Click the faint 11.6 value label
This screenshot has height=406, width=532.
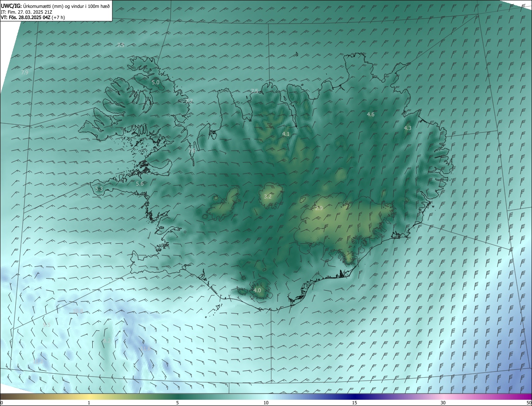[x=146, y=348]
